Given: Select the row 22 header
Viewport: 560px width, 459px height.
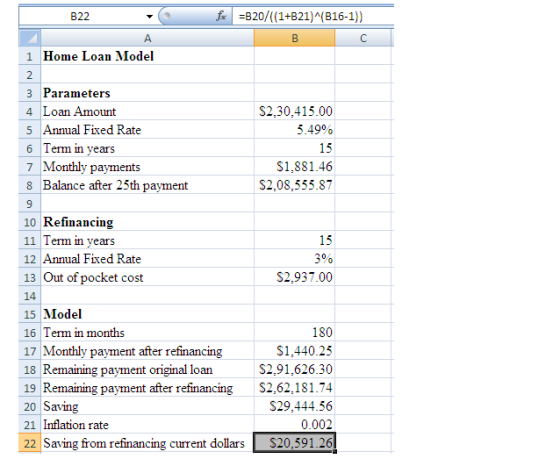Looking at the screenshot, I should [x=30, y=443].
